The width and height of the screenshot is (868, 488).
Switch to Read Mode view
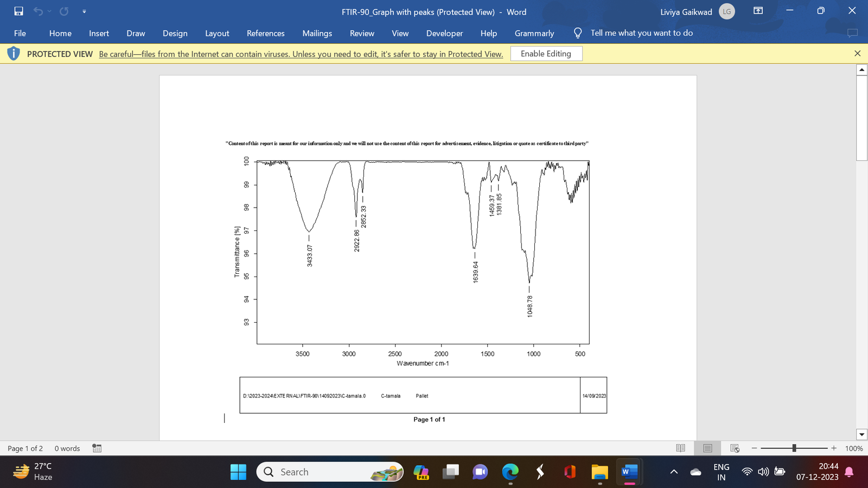680,448
